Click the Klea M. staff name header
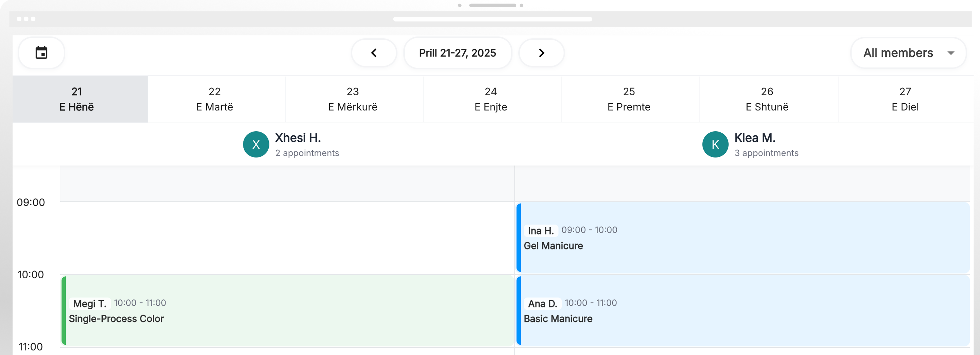This screenshot has width=980, height=355. point(755,138)
